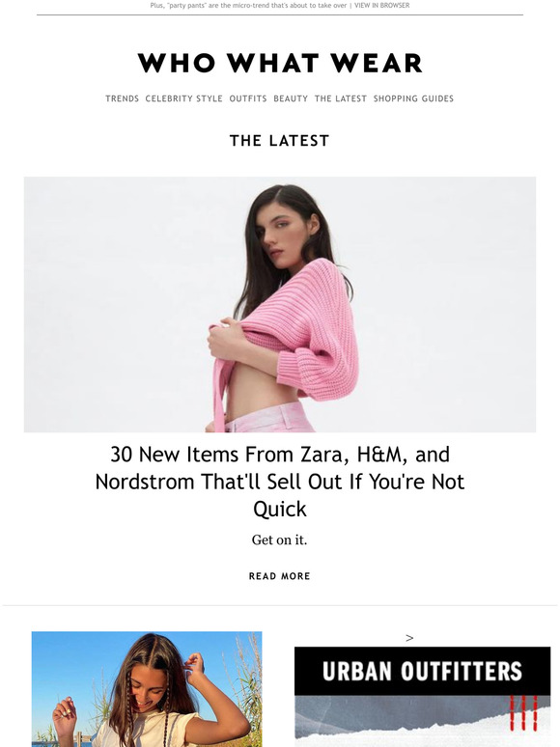This screenshot has width=560, height=747.
Task: Open the VIEW IN BROWSER link
Action: pyautogui.click(x=381, y=5)
